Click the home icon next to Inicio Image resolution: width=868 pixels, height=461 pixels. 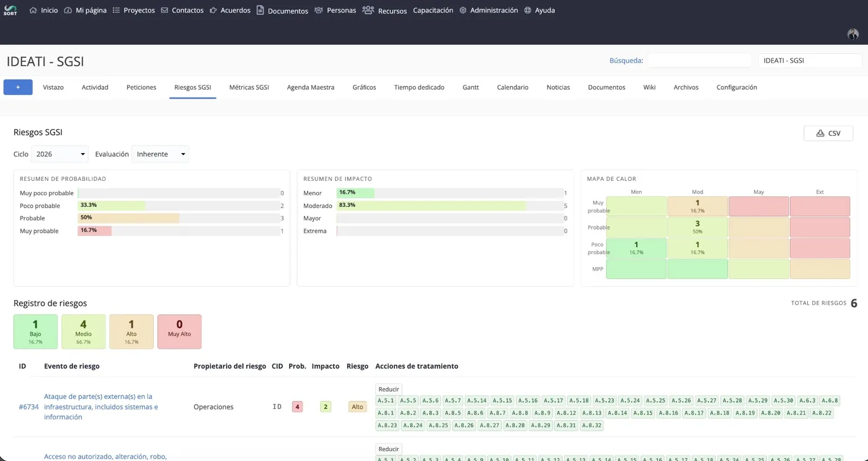(x=33, y=11)
